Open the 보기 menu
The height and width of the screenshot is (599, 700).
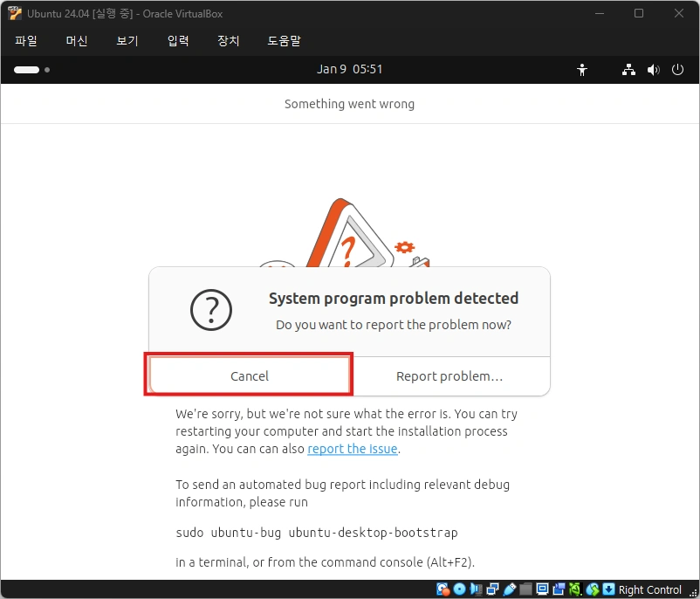pos(127,41)
